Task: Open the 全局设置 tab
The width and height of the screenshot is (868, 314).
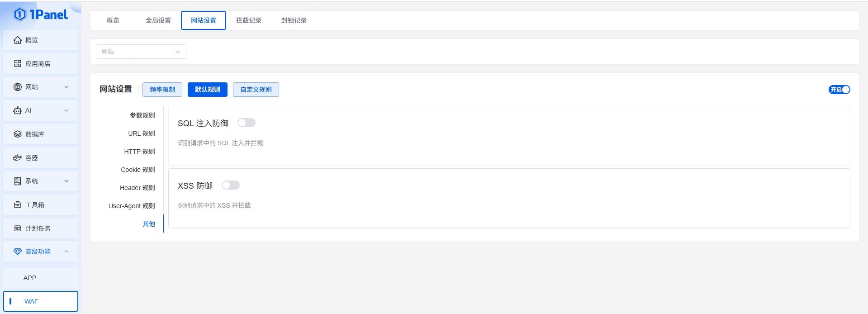Action: [x=158, y=20]
